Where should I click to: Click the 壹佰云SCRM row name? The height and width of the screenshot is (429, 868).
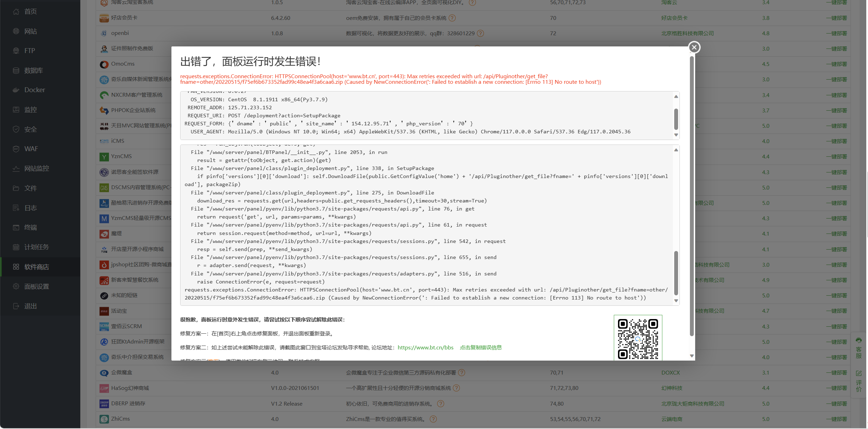[127, 326]
